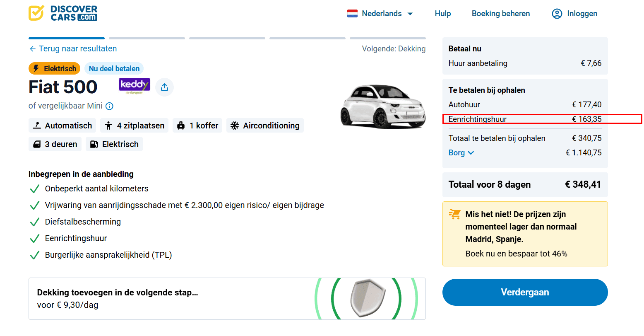Click checkmark beside Onbeperkt aantal kilometers
The image size is (644, 336).
click(35, 189)
